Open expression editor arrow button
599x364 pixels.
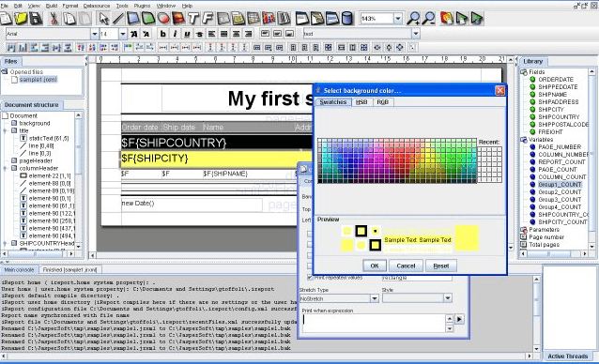[x=459, y=319]
